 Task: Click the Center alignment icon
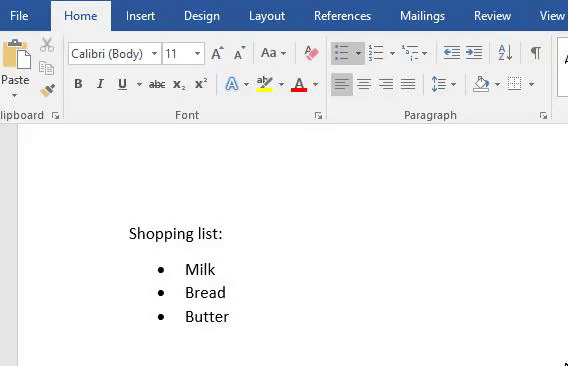tap(364, 84)
